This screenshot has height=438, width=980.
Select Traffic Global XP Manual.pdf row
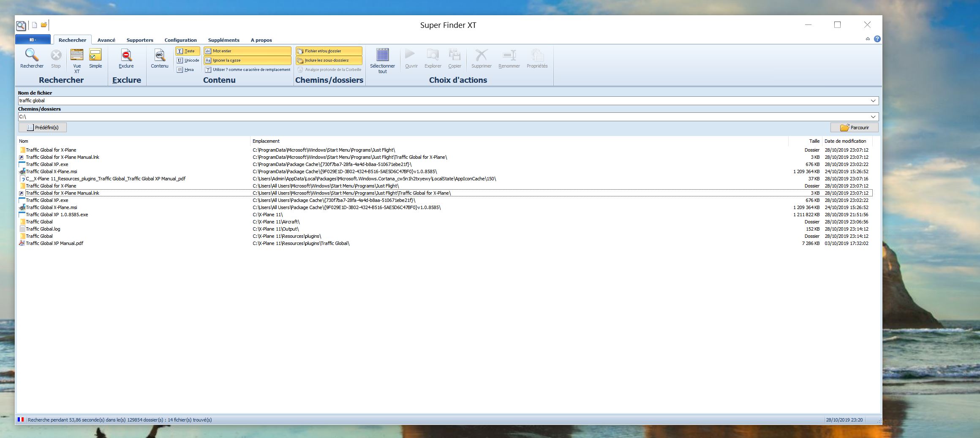click(x=445, y=243)
